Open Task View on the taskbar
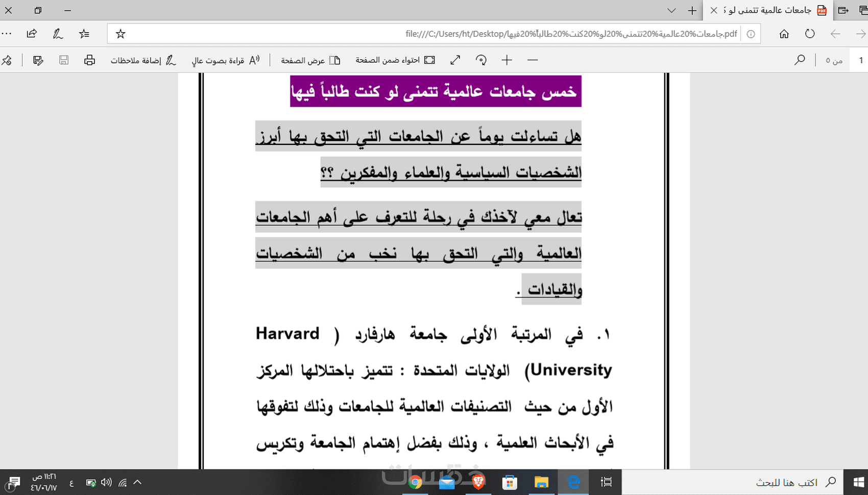 point(606,482)
